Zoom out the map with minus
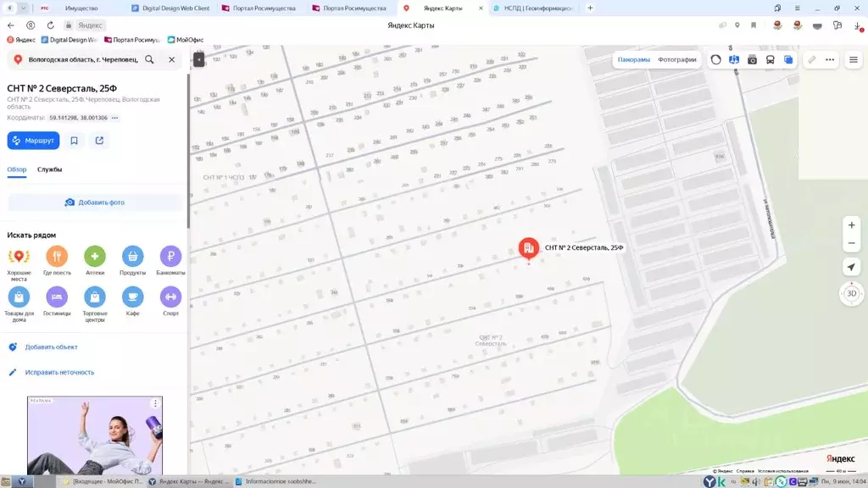The width and height of the screenshot is (868, 488). click(x=851, y=243)
